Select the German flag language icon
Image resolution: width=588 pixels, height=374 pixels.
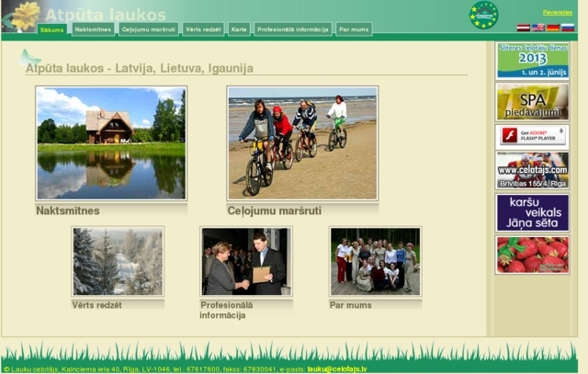coord(552,28)
